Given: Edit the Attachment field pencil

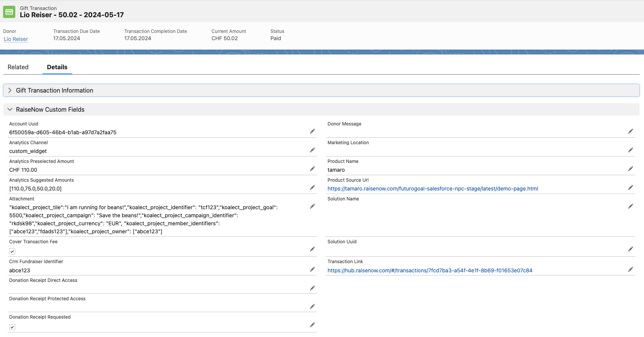Looking at the screenshot, I should pos(312,206).
